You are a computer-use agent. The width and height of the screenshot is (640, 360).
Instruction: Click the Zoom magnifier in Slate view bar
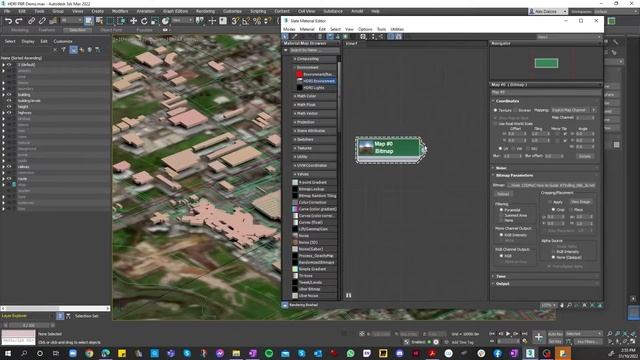[x=569, y=305]
